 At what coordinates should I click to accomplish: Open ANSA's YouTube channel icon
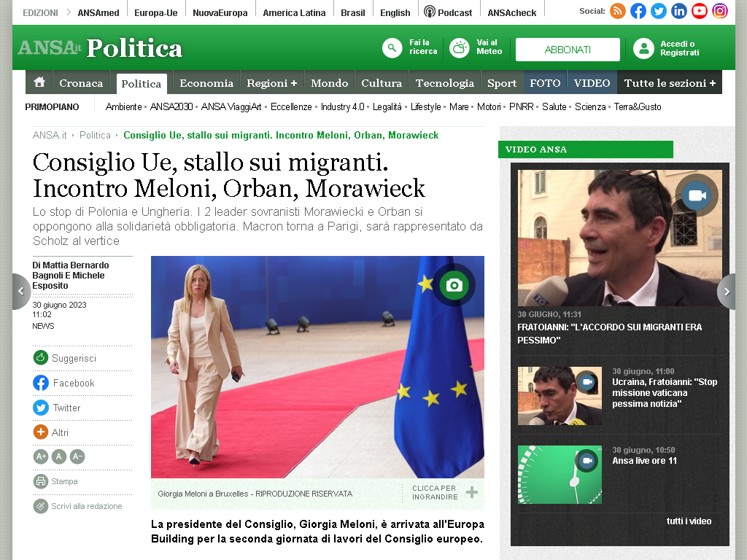click(700, 11)
